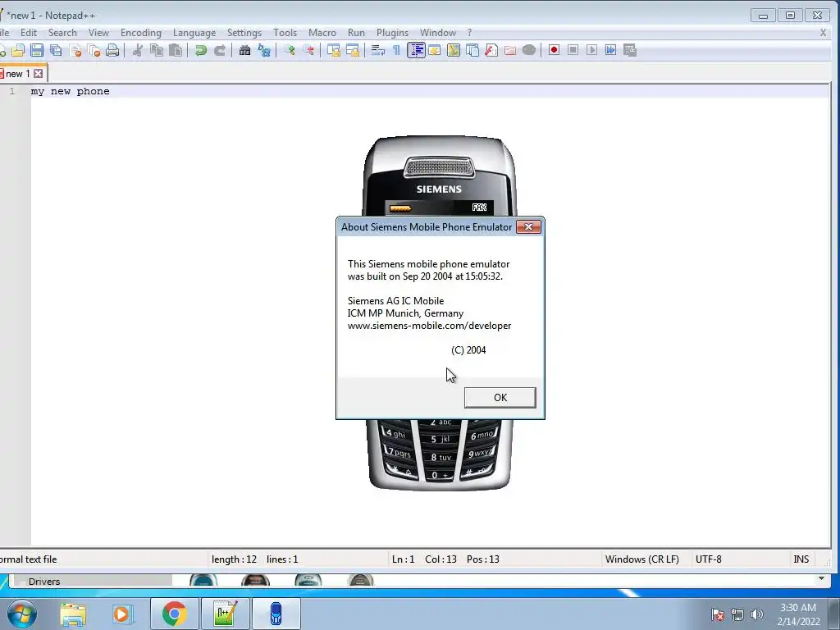The height and width of the screenshot is (630, 840).
Task: Click OK in the About dialog
Action: (x=500, y=398)
